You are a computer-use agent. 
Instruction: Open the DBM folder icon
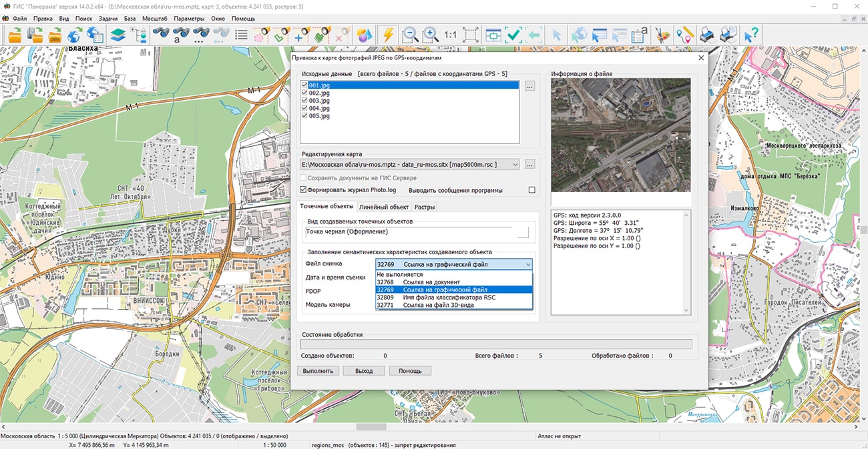click(55, 35)
